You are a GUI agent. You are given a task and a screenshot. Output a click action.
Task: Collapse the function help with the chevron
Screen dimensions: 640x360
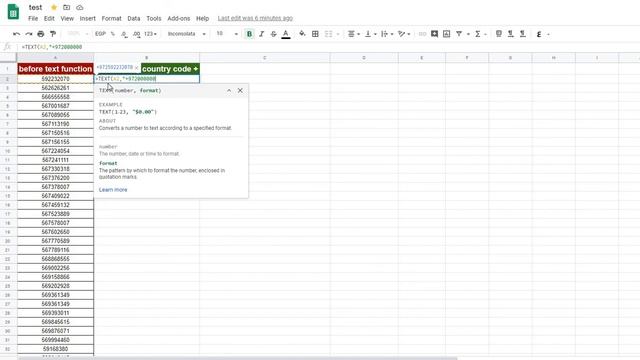click(x=229, y=90)
